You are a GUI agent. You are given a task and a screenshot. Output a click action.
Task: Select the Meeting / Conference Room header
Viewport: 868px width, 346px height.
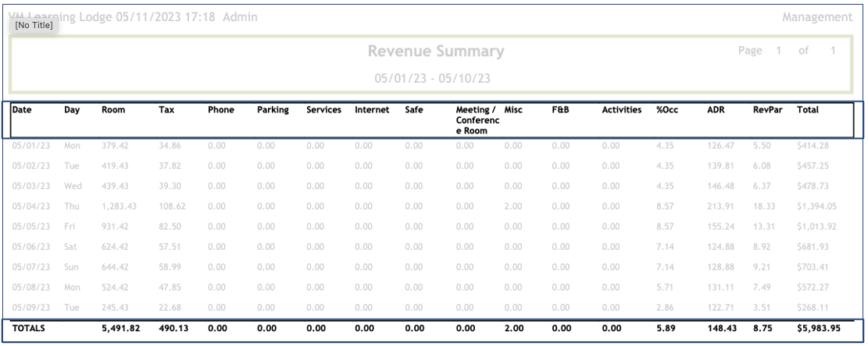tap(473, 121)
